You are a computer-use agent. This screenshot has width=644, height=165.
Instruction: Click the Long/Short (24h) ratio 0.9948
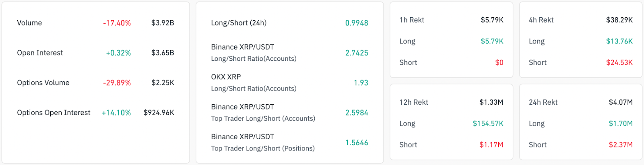coord(357,23)
